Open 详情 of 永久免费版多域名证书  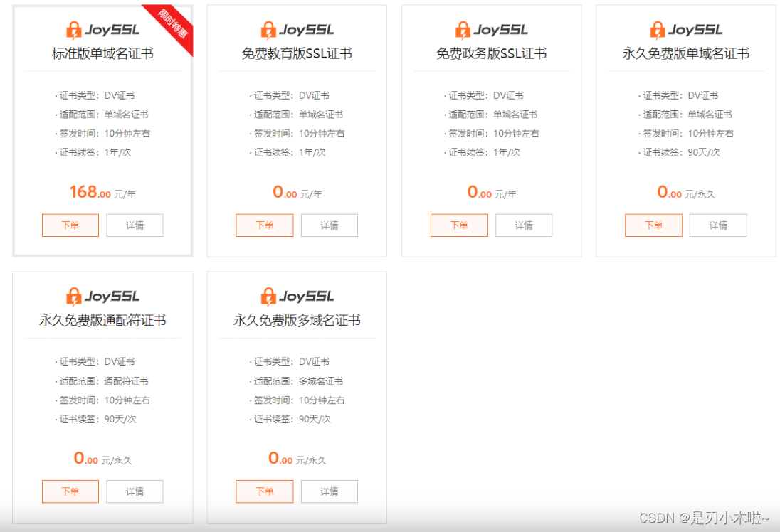[329, 491]
